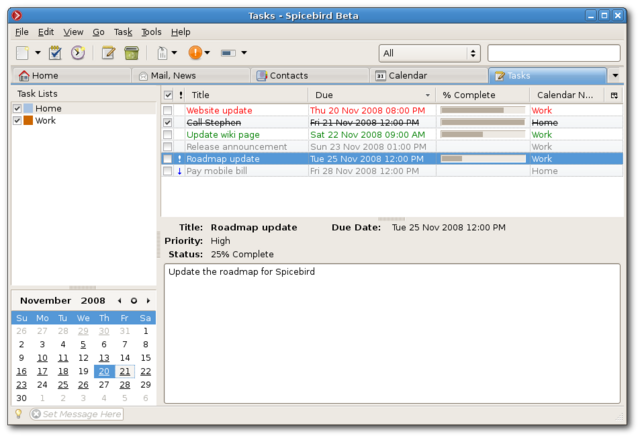
Task: Click the orange Priority exclamation icon
Action: point(195,53)
